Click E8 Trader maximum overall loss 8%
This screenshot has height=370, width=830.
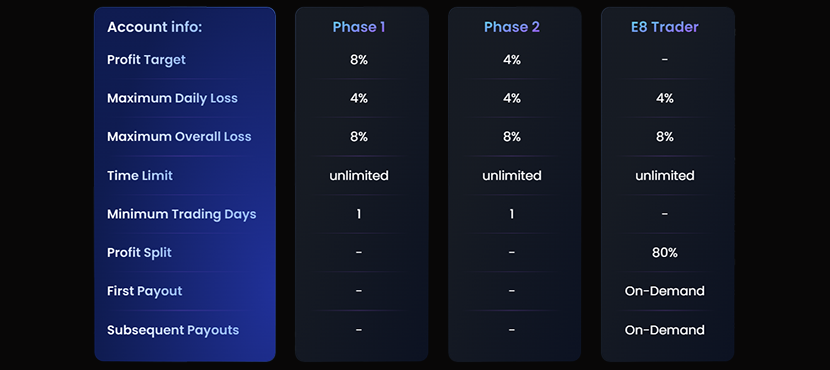[x=665, y=137]
